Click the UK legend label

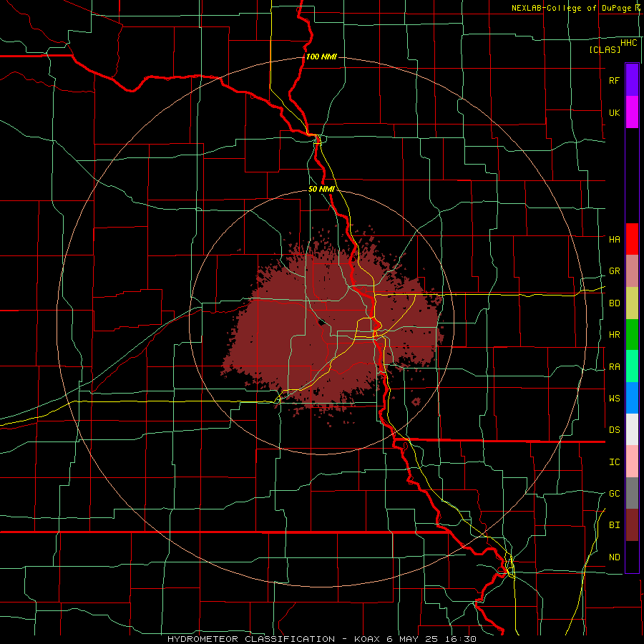coord(614,112)
